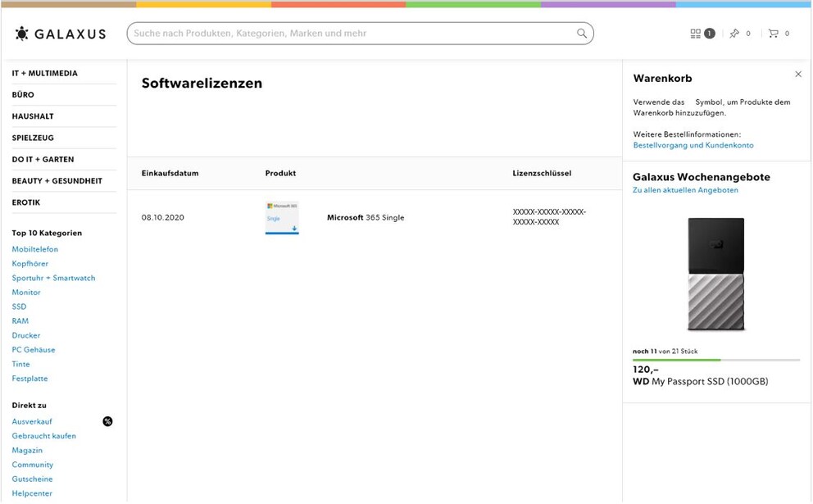813x504 pixels.
Task: Open the Büro category
Action: 23,95
